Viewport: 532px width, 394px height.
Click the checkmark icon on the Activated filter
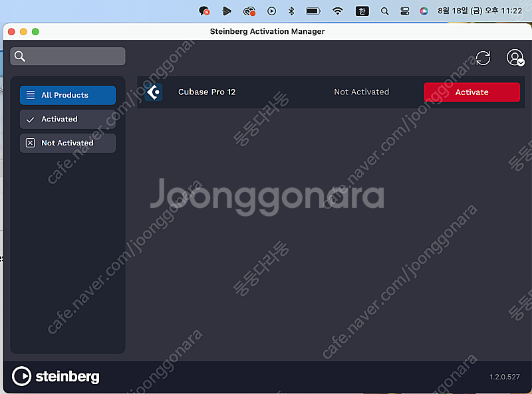click(30, 120)
